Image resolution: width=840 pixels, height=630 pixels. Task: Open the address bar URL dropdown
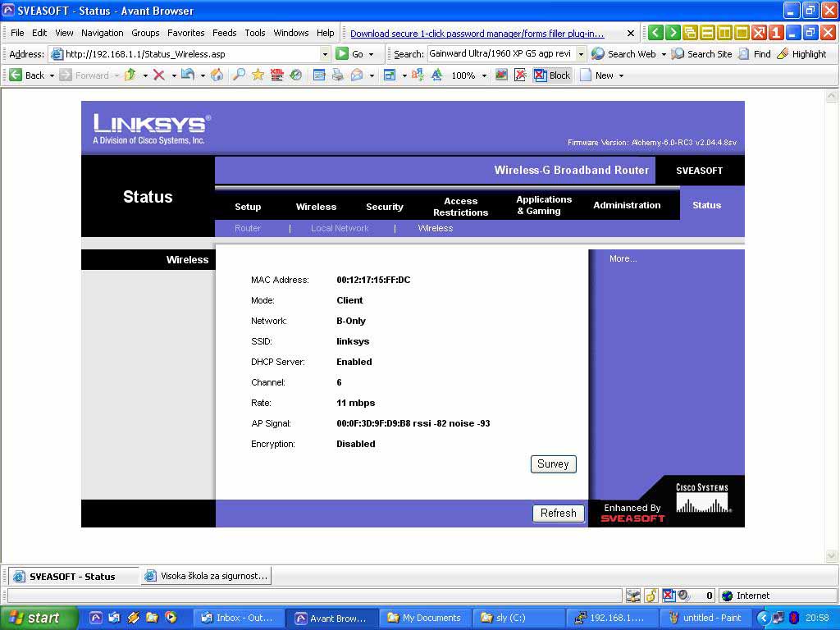tap(325, 54)
